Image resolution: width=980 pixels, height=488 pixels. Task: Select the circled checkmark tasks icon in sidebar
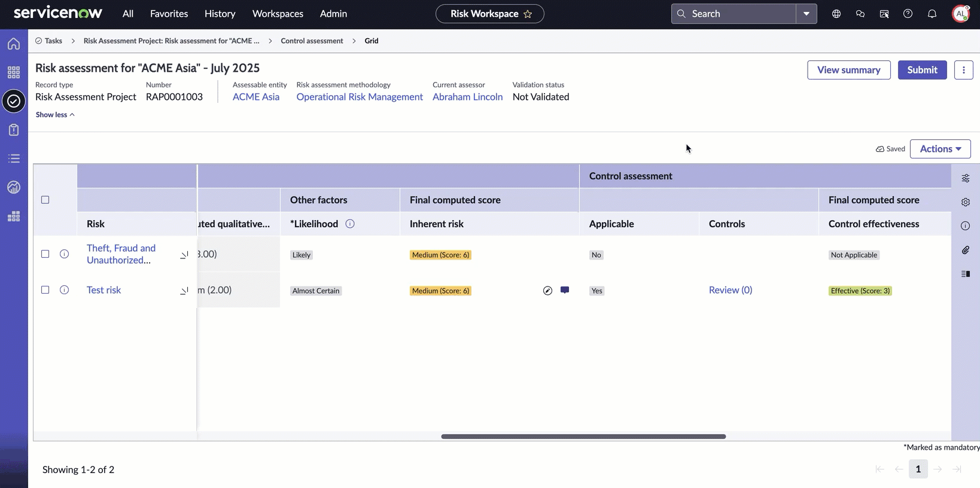tap(14, 101)
